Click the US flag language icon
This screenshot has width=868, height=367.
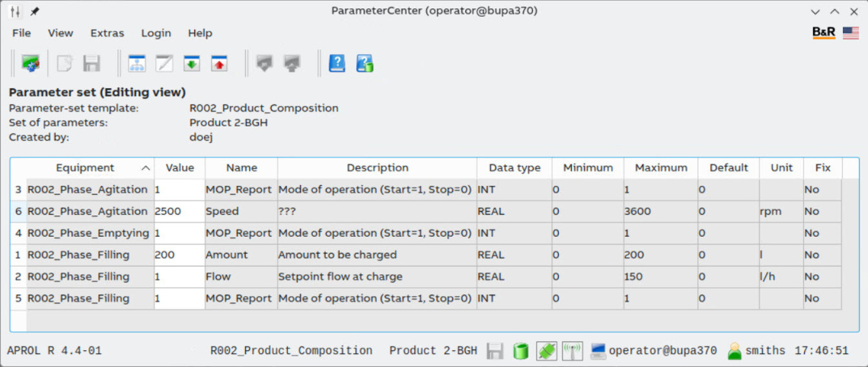pyautogui.click(x=850, y=33)
